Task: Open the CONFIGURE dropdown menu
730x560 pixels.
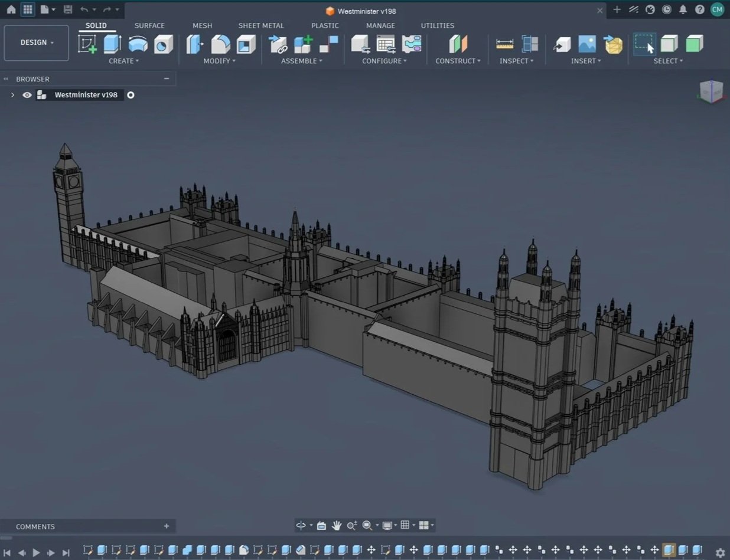Action: (x=384, y=61)
